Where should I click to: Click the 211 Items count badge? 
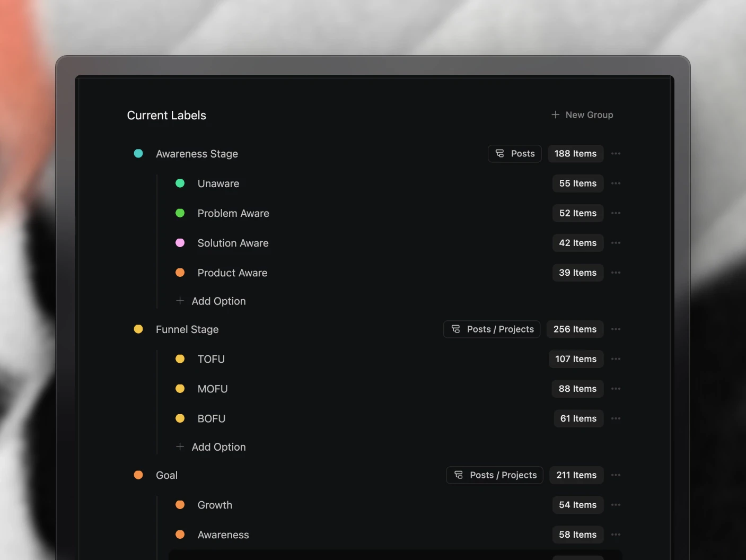tap(577, 475)
